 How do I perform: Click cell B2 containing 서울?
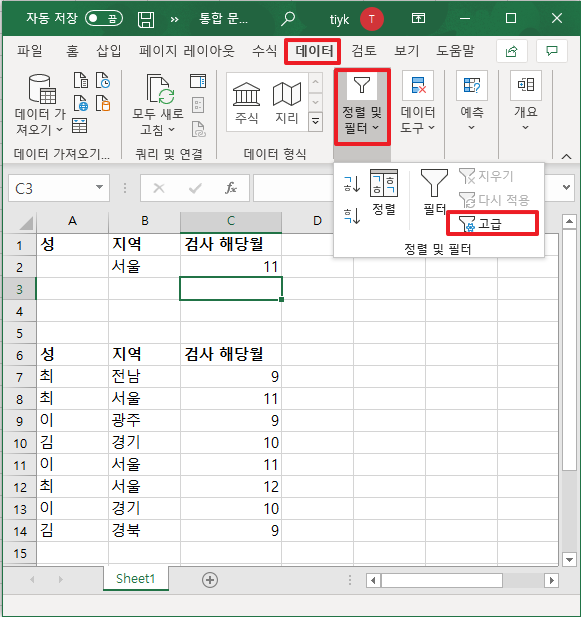click(x=144, y=267)
